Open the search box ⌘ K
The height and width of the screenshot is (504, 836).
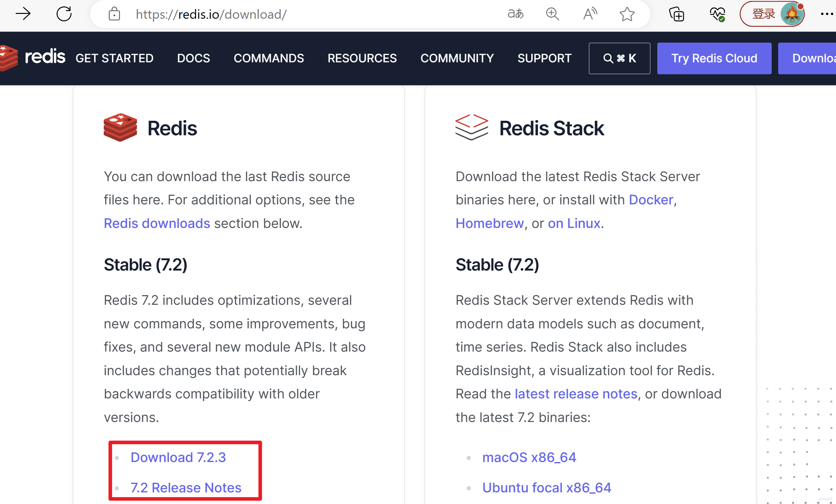[619, 58]
